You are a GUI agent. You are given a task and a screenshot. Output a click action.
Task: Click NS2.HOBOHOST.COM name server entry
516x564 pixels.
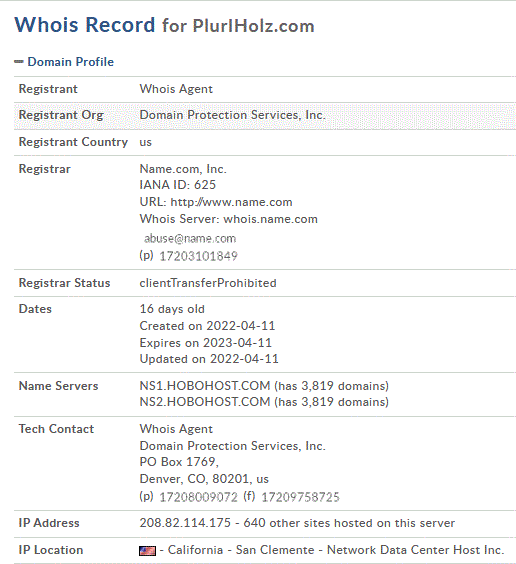[x=205, y=402]
